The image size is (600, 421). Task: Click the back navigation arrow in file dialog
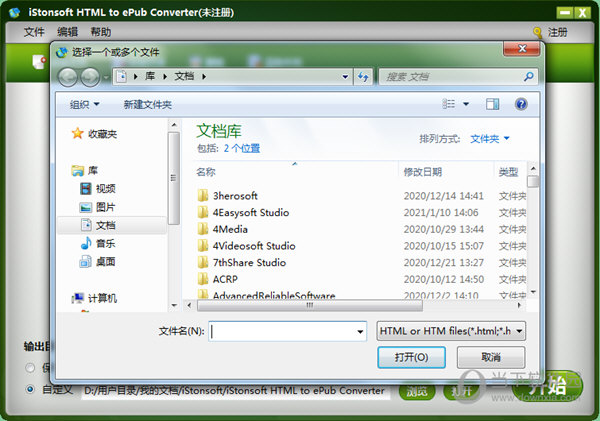(68, 77)
